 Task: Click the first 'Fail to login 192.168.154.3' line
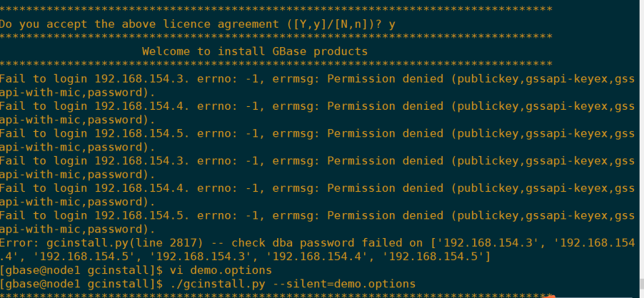[x=317, y=78]
